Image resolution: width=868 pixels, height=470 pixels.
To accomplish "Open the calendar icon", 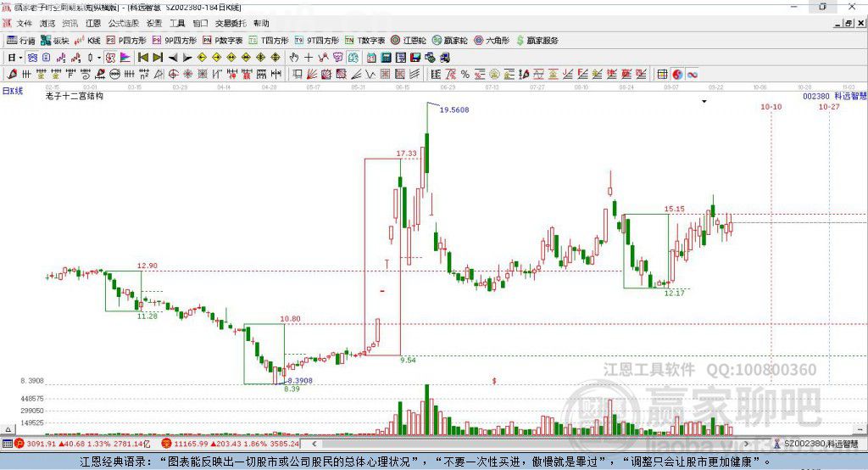I will [x=371, y=58].
